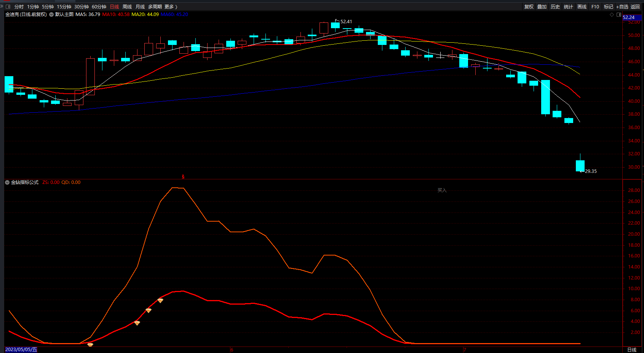Select the 30分钟 period
Viewport: 644px width, 353px height.
point(81,6)
